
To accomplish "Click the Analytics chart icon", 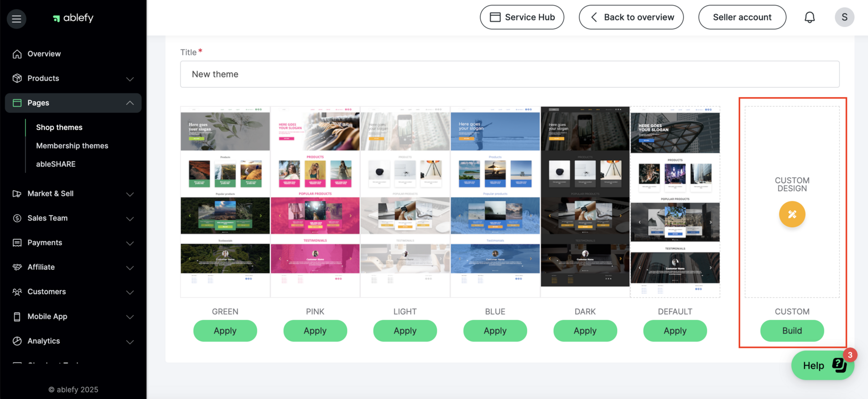I will click(17, 341).
